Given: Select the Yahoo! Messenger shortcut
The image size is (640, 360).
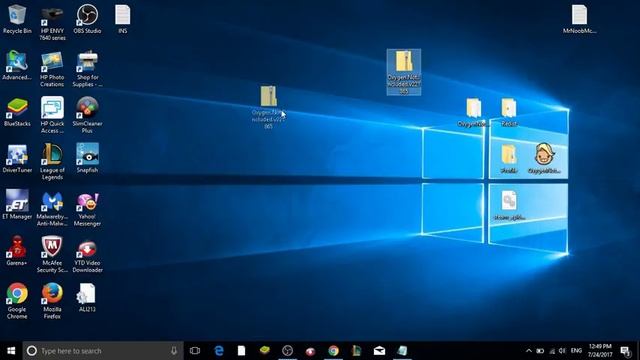Looking at the screenshot, I should click(x=87, y=208).
